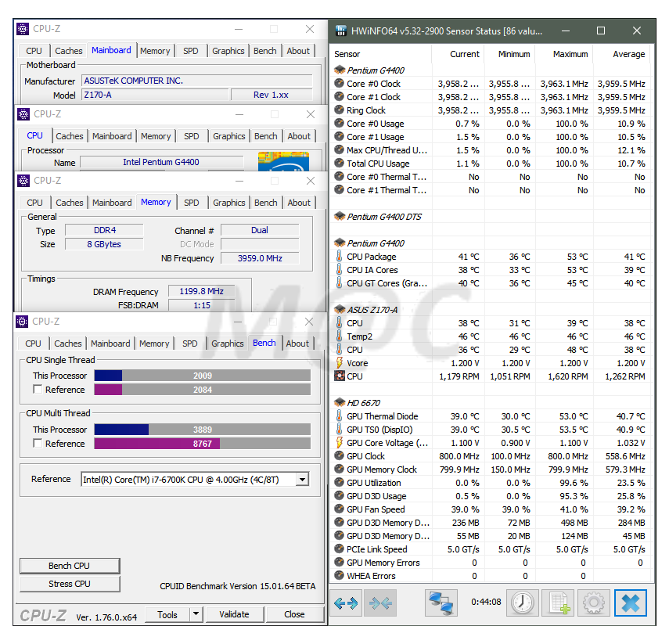Viewport: 669px width, 644px height.
Task: Enable Reference checkbox under CPU Multi Thread
Action: (38, 443)
